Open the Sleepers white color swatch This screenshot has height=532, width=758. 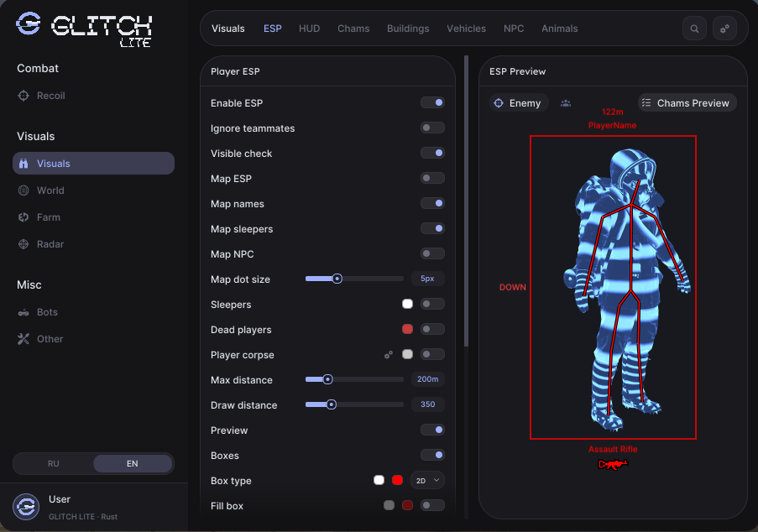click(x=407, y=304)
